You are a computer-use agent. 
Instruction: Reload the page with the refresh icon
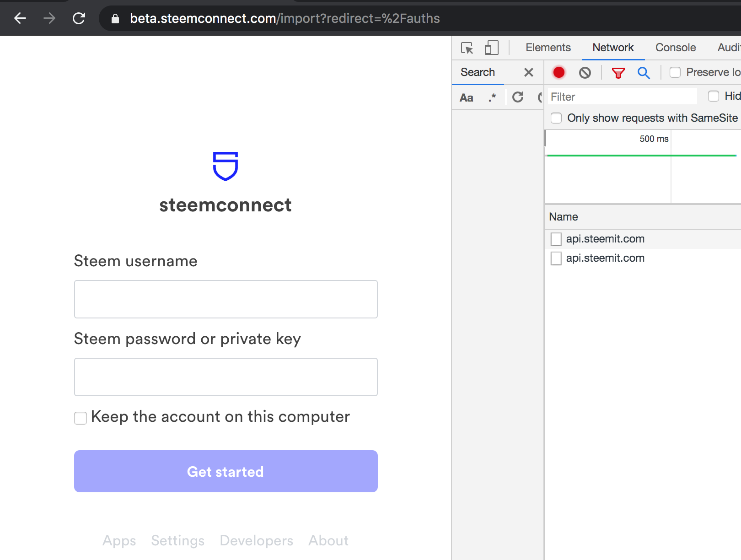[x=79, y=18]
